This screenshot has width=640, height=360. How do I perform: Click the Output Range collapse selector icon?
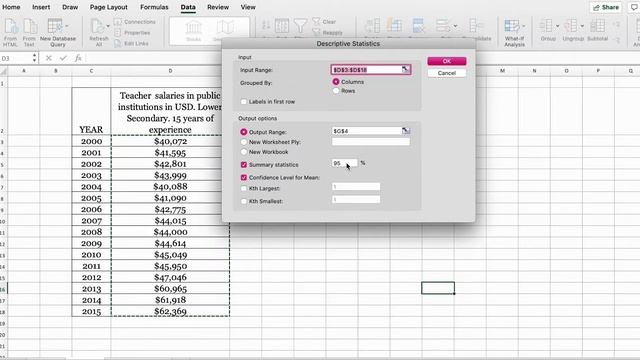(406, 131)
